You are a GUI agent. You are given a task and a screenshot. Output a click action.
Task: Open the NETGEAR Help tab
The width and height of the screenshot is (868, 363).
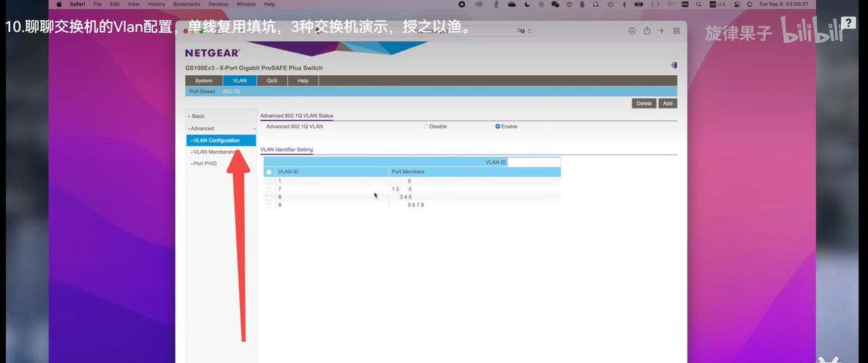[x=303, y=81]
